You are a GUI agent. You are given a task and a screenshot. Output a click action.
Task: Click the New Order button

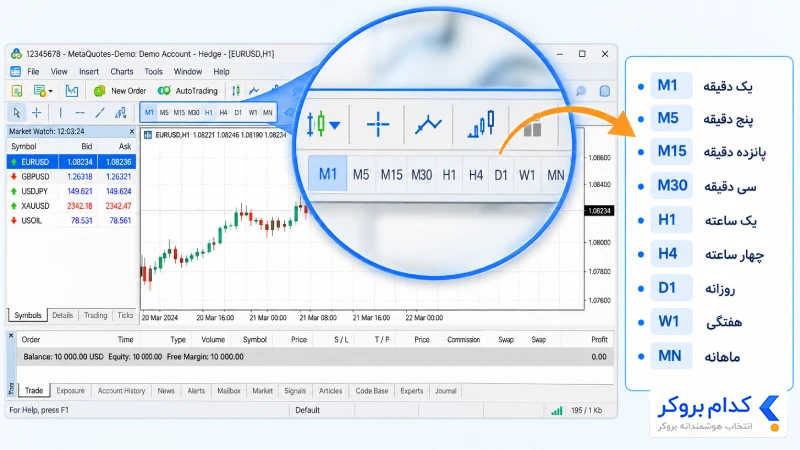[x=120, y=91]
